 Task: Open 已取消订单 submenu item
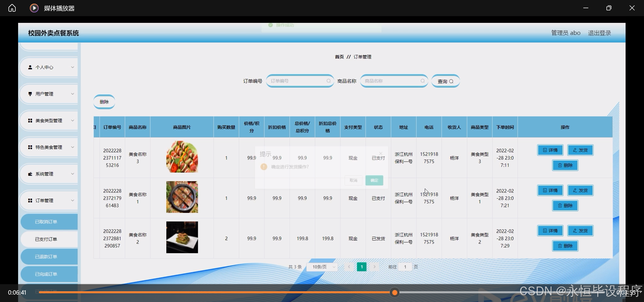click(x=49, y=222)
